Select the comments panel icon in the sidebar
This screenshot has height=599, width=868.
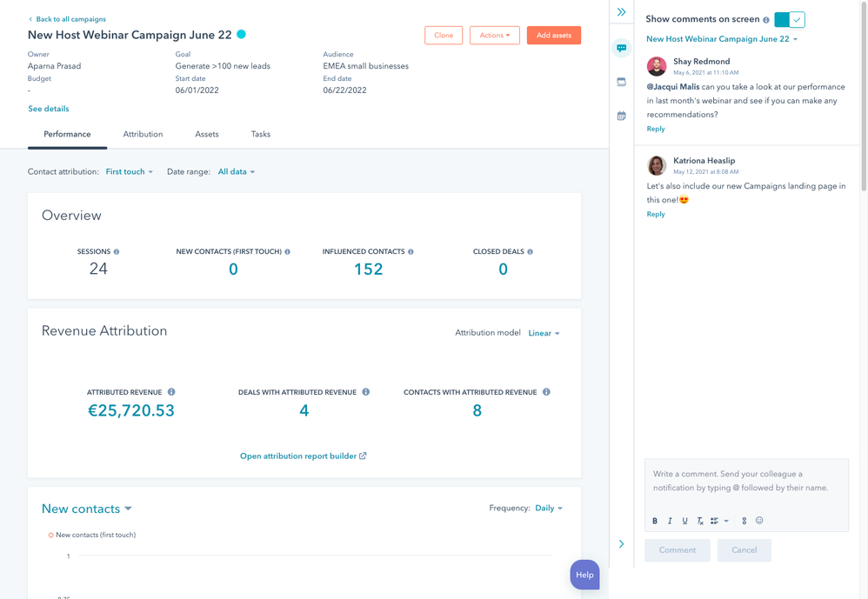coord(621,48)
